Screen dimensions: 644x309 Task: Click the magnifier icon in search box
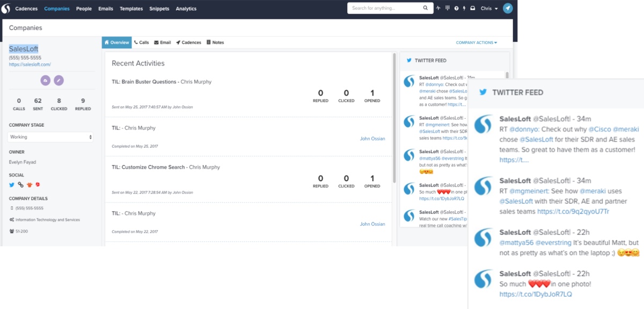(426, 9)
